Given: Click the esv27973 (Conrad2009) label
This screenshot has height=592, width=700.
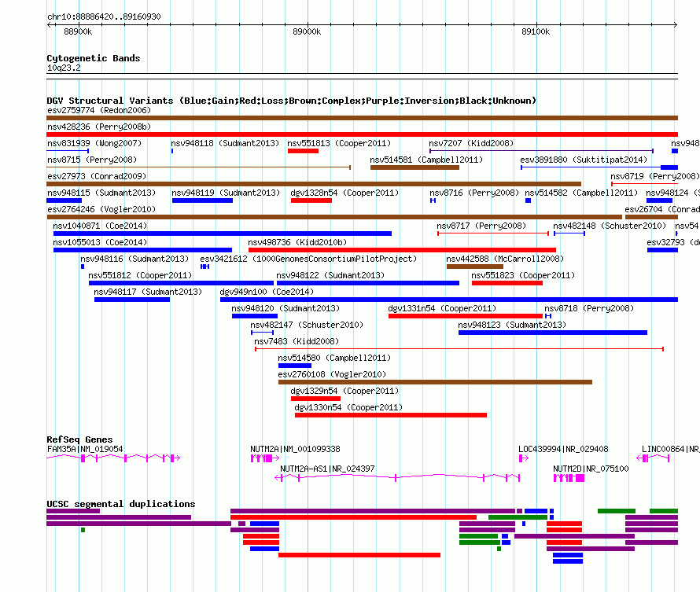Looking at the screenshot, I should pos(97,176).
